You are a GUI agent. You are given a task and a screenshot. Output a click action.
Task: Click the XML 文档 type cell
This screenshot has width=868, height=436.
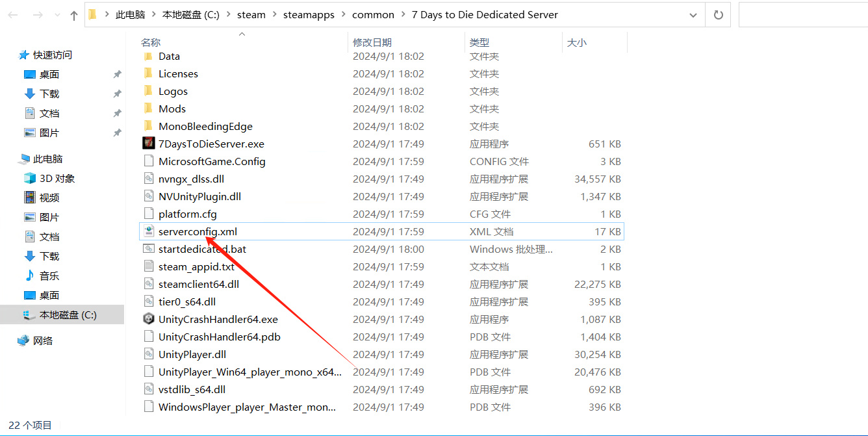491,231
